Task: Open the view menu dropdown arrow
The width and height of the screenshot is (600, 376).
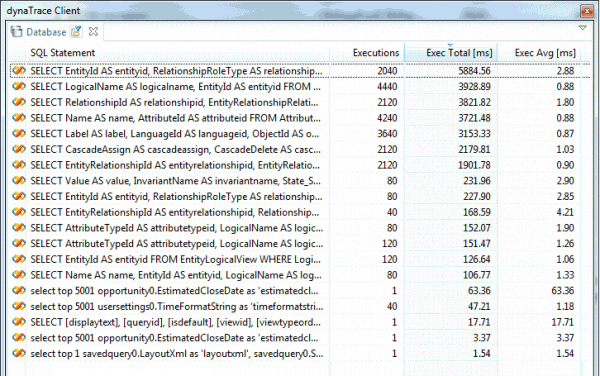Action: (582, 28)
